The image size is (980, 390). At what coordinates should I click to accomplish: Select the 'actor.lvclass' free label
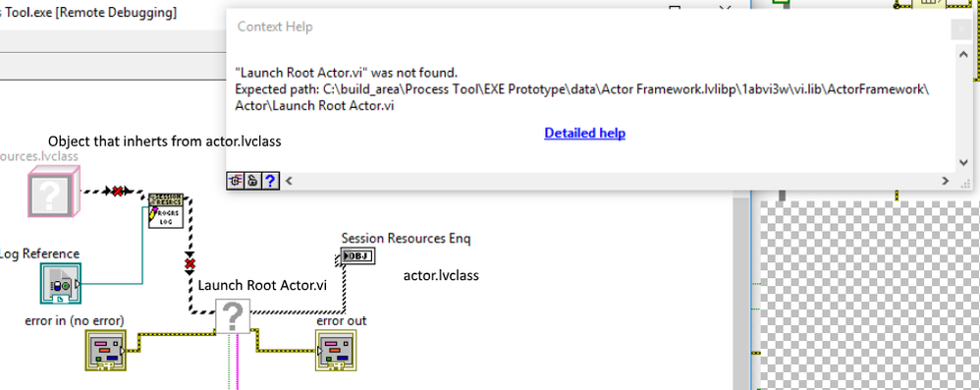point(441,275)
